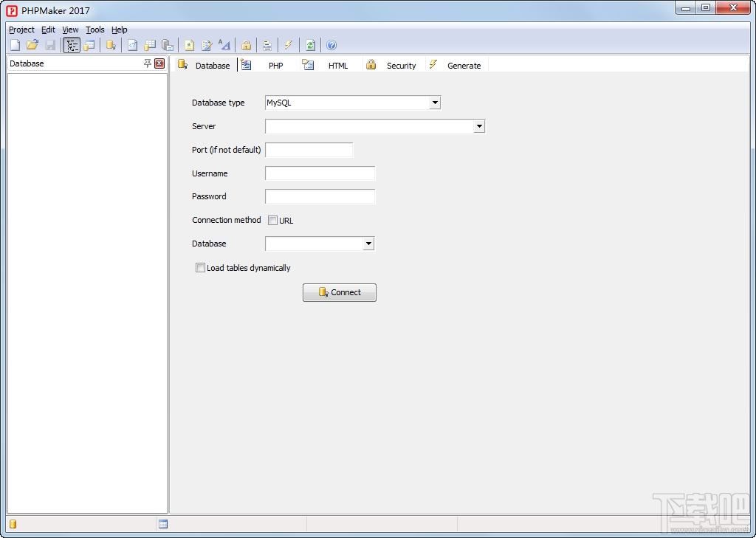Open the Edit menu

pos(48,30)
